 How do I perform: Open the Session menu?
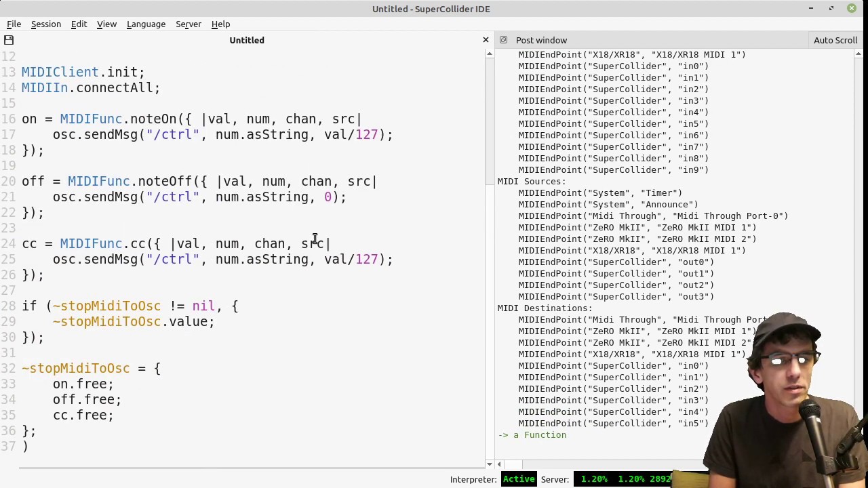pyautogui.click(x=46, y=24)
